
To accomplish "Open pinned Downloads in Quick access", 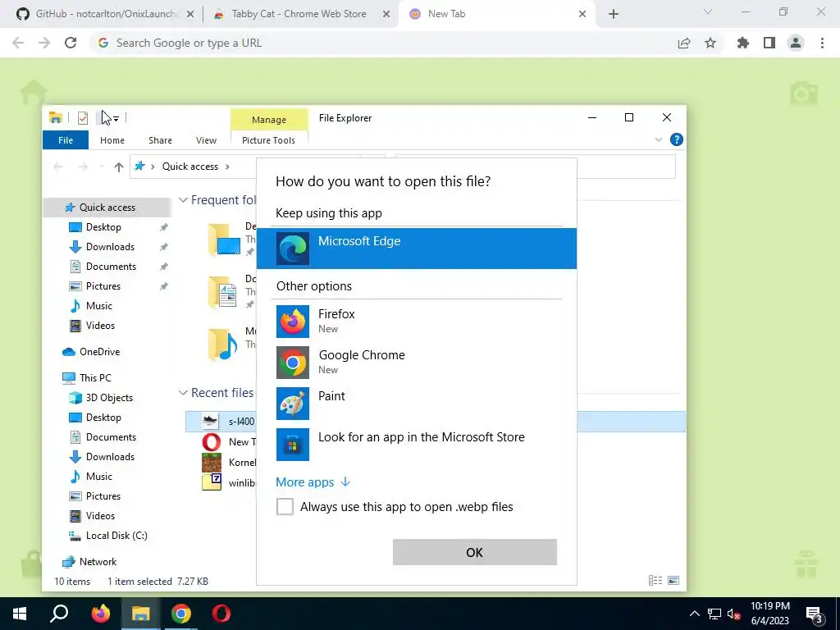I will [x=111, y=247].
